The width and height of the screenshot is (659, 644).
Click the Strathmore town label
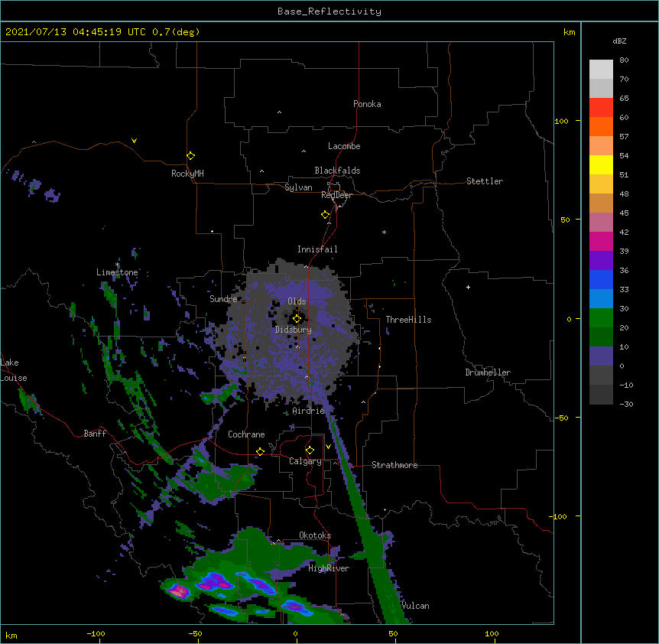coord(394,465)
